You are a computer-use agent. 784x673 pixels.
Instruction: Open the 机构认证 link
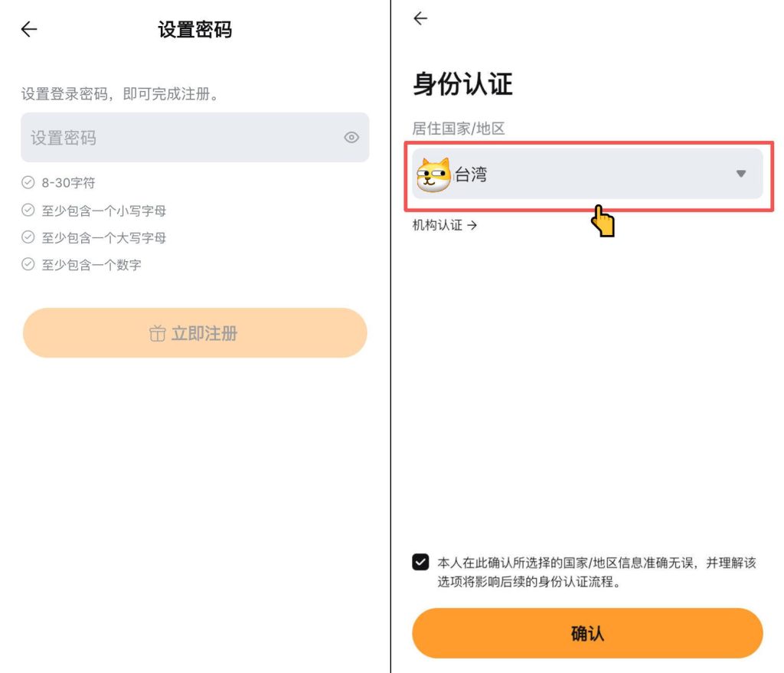(x=445, y=225)
